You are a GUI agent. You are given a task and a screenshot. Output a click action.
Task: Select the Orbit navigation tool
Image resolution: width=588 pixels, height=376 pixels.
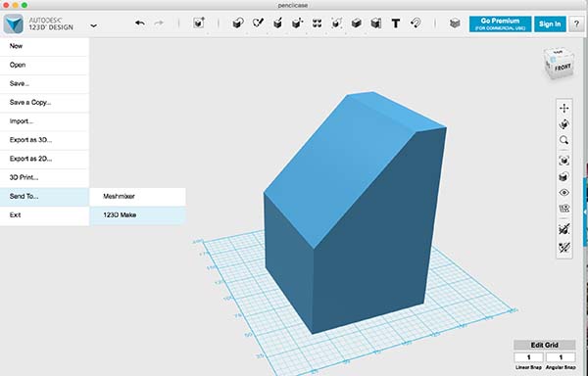[564, 124]
